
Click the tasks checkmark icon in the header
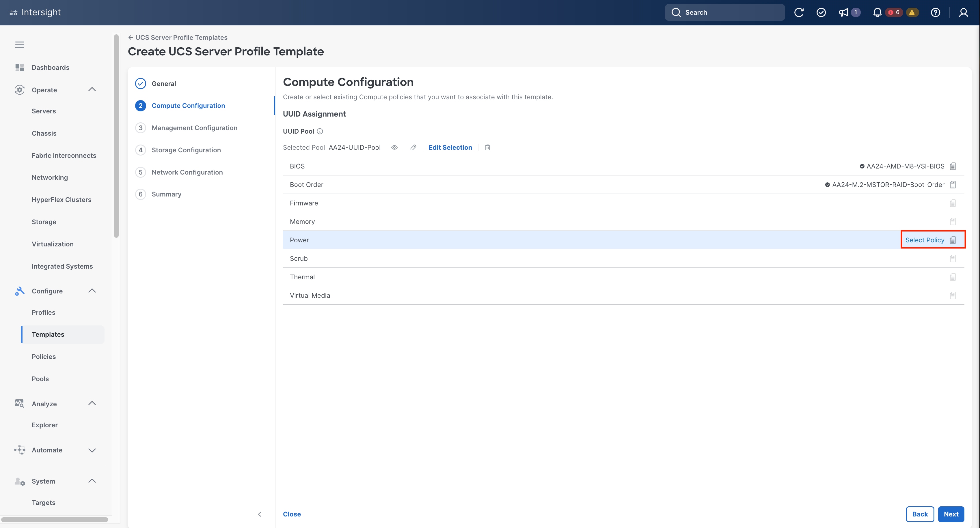(821, 12)
